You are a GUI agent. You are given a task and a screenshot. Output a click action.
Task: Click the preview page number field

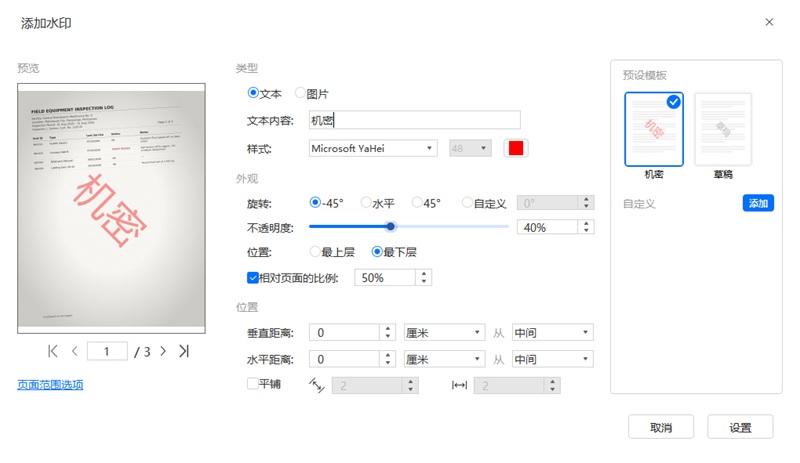point(107,351)
